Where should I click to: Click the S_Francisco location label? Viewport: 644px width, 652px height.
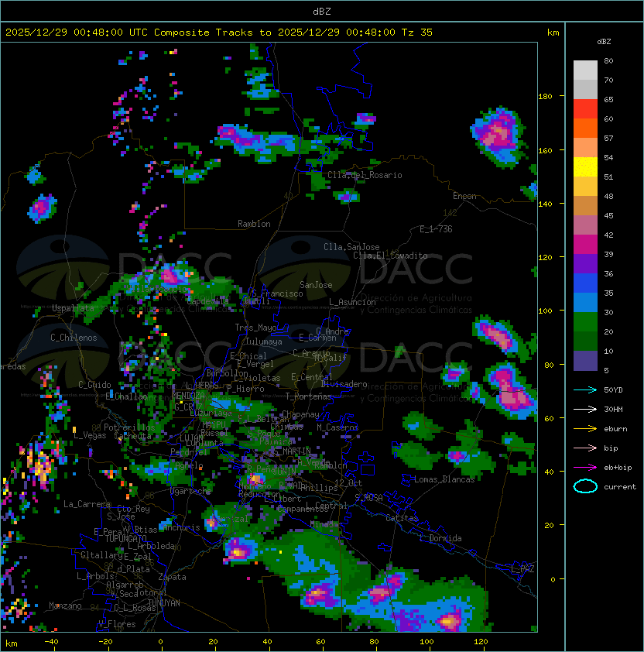click(x=277, y=293)
